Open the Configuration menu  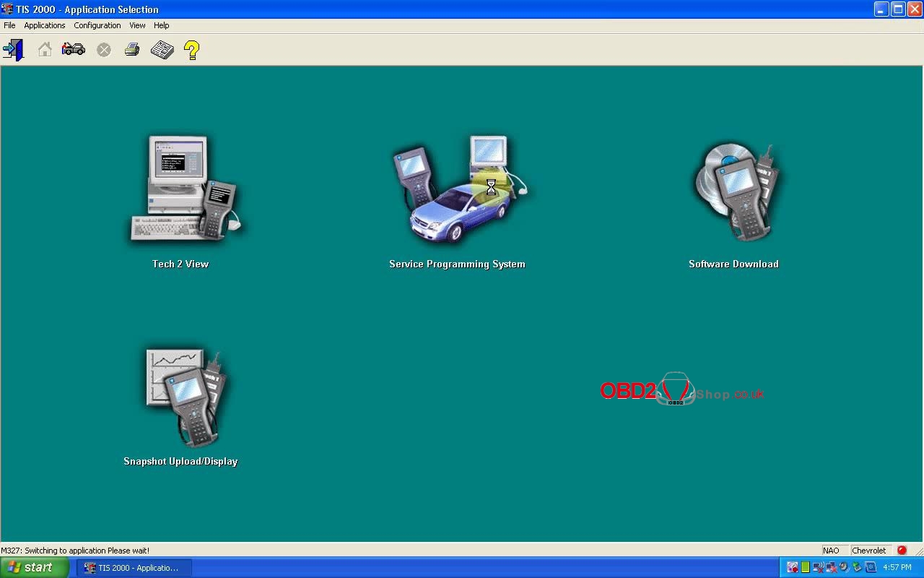[x=97, y=25]
